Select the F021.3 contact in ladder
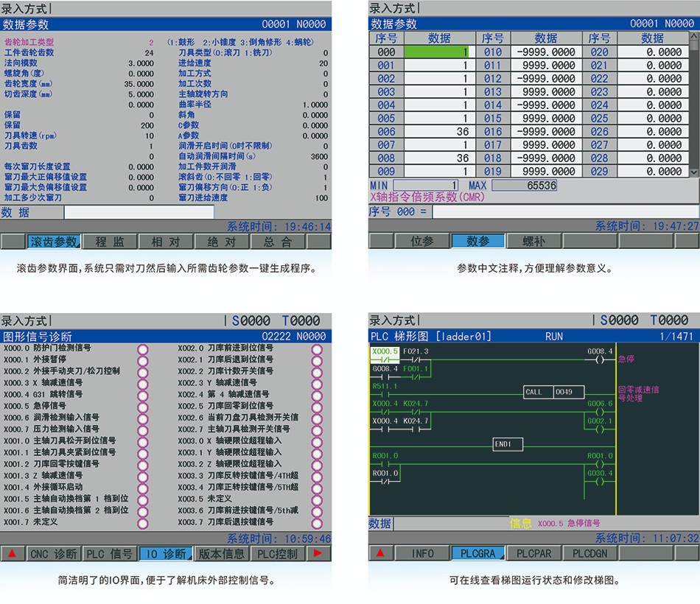Screen dimensions: 700x604 (416, 355)
